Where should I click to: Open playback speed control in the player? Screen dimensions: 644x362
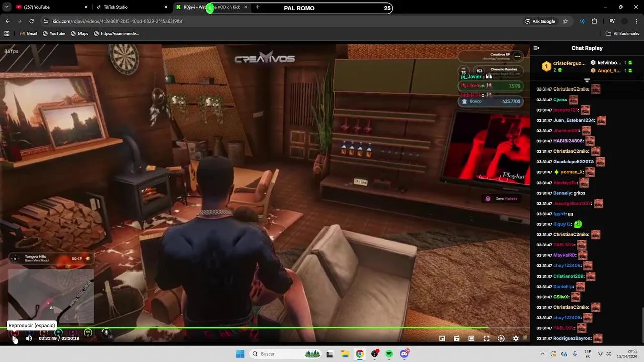[x=501, y=338]
